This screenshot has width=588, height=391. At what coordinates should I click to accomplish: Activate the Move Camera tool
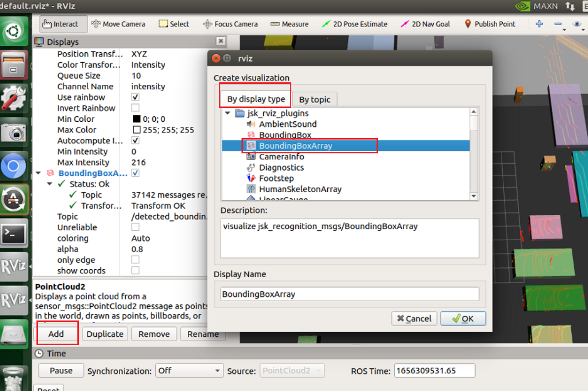click(x=118, y=23)
